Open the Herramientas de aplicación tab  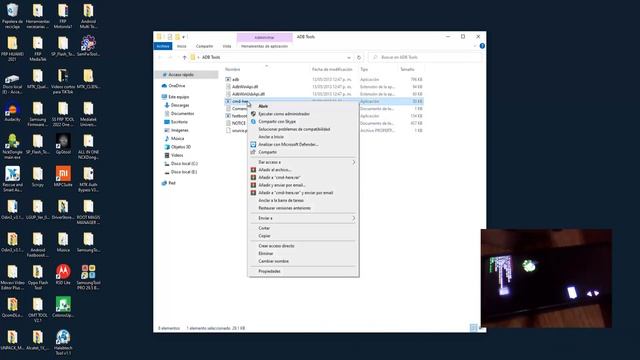tap(264, 46)
